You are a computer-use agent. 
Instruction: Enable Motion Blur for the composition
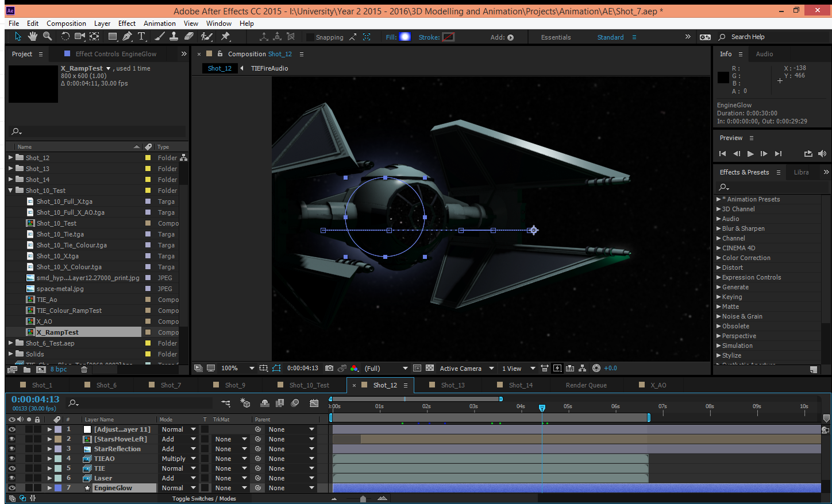click(295, 404)
